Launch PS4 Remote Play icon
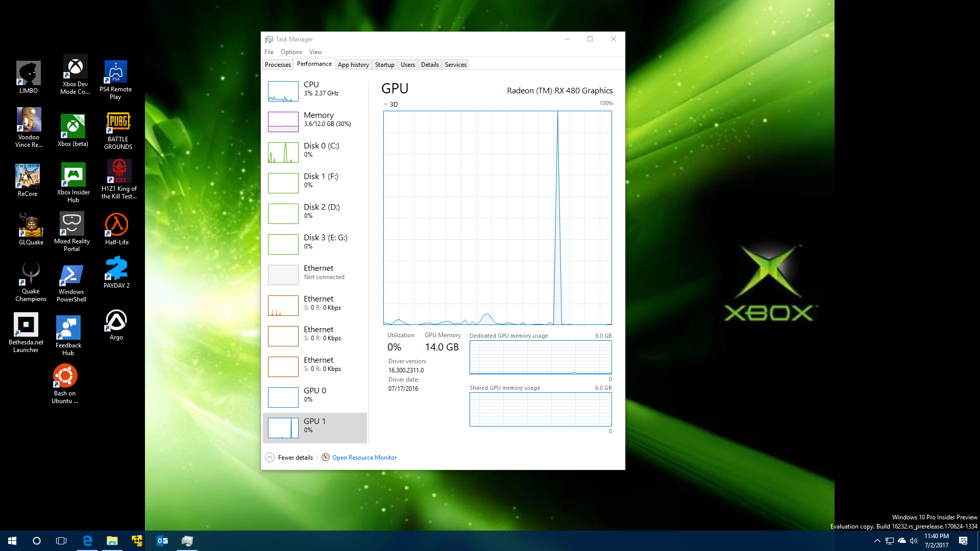The width and height of the screenshot is (980, 551). click(115, 80)
